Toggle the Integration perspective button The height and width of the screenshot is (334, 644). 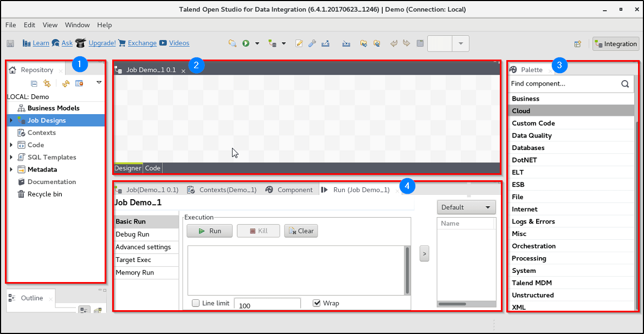pos(616,44)
